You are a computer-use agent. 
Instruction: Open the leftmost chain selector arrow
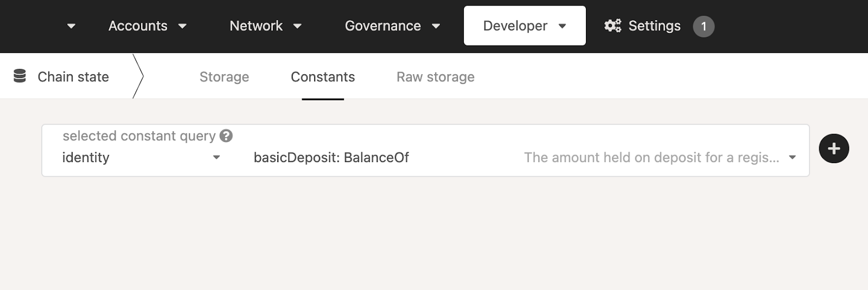71,26
